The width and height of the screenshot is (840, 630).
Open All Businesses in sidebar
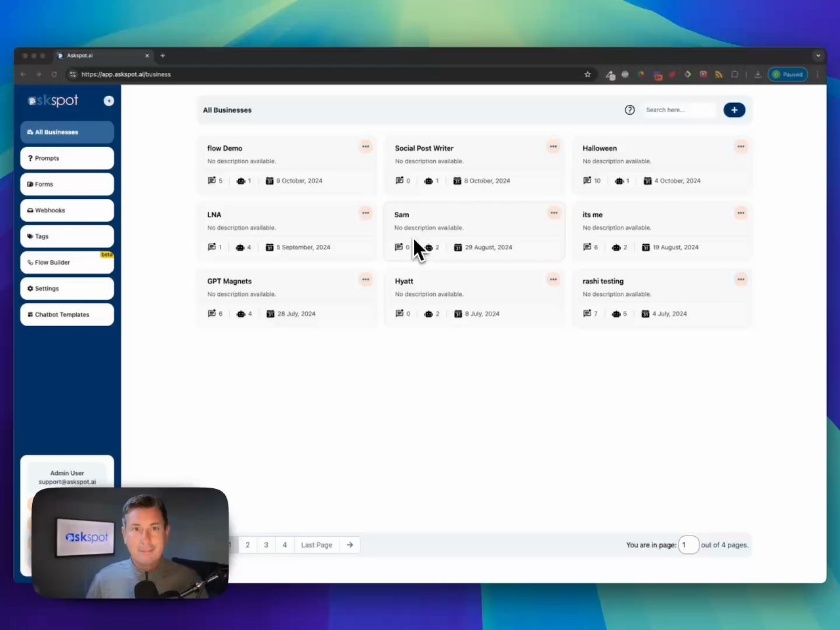click(x=67, y=132)
